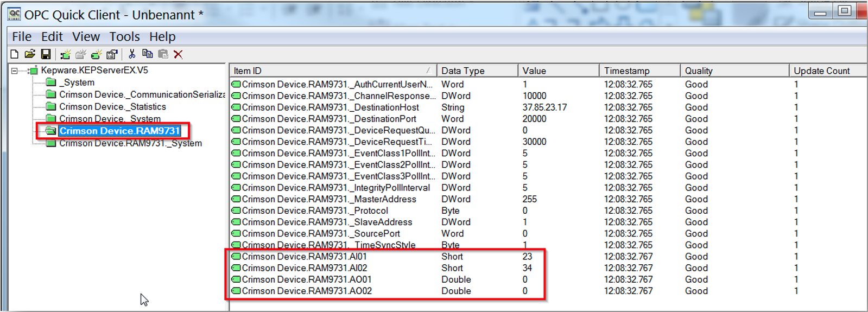Click the New document toolbar icon
Screen dimensions: 868x312
tap(15, 54)
